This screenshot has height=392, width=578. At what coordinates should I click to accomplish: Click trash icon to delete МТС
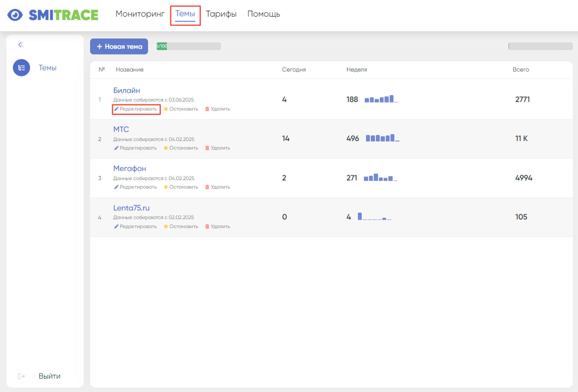(x=207, y=148)
